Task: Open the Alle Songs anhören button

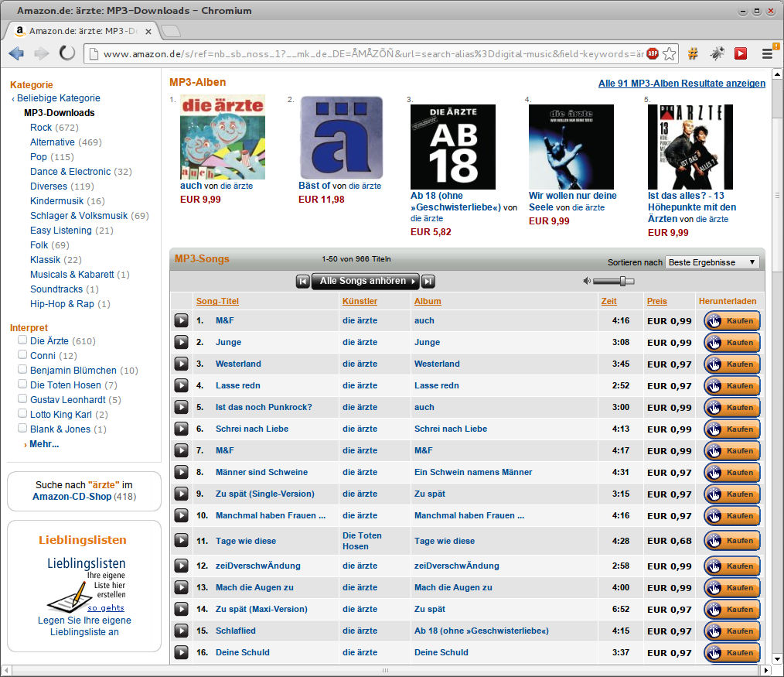Action: 365,282
